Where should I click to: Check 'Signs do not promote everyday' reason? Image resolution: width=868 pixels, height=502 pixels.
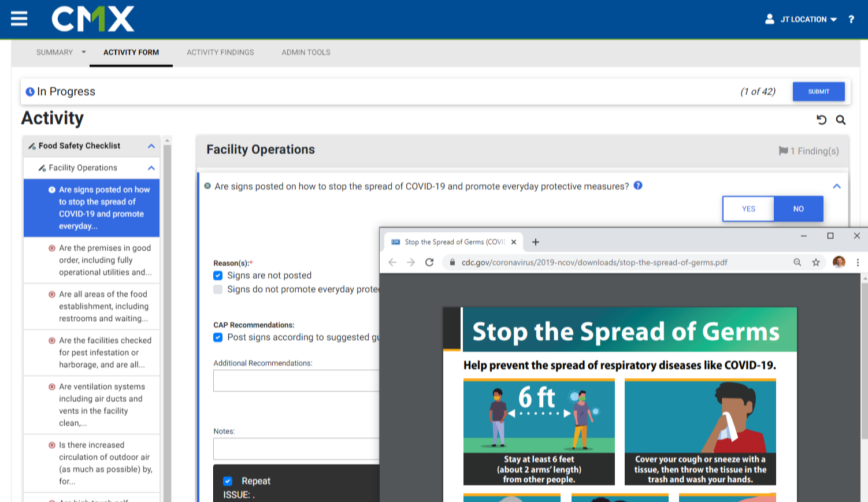(218, 289)
